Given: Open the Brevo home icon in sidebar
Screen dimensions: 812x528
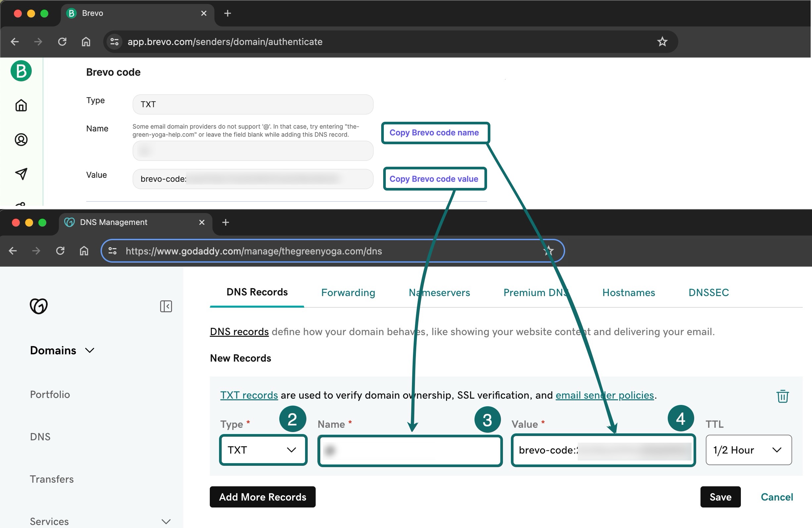Looking at the screenshot, I should [x=21, y=106].
